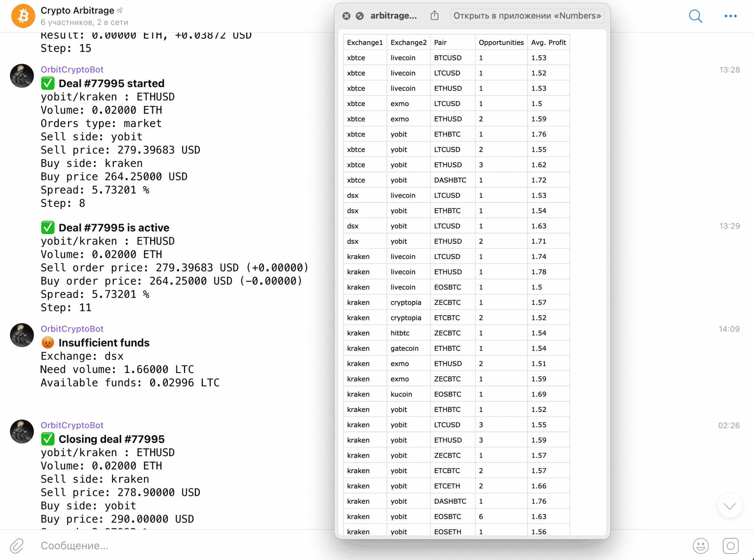The image size is (754, 560).
Task: Click the 13:29 message timestamp
Action: click(x=730, y=226)
